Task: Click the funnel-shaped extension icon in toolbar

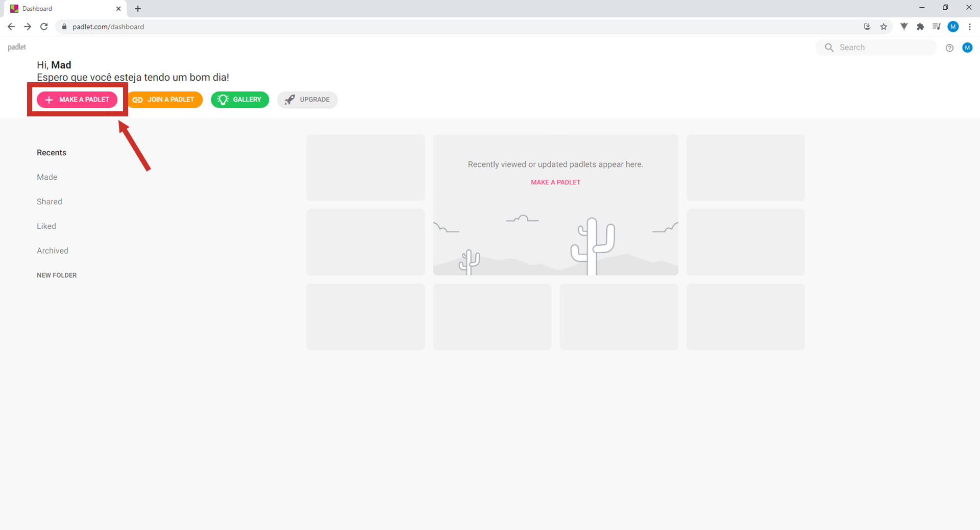Action: [x=904, y=27]
